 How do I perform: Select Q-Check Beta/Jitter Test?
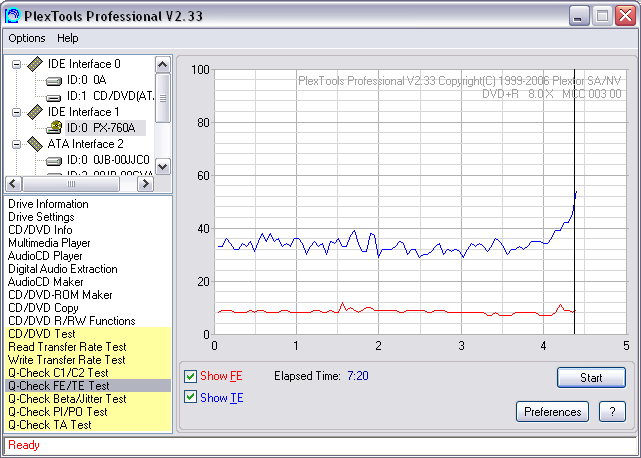point(88,399)
